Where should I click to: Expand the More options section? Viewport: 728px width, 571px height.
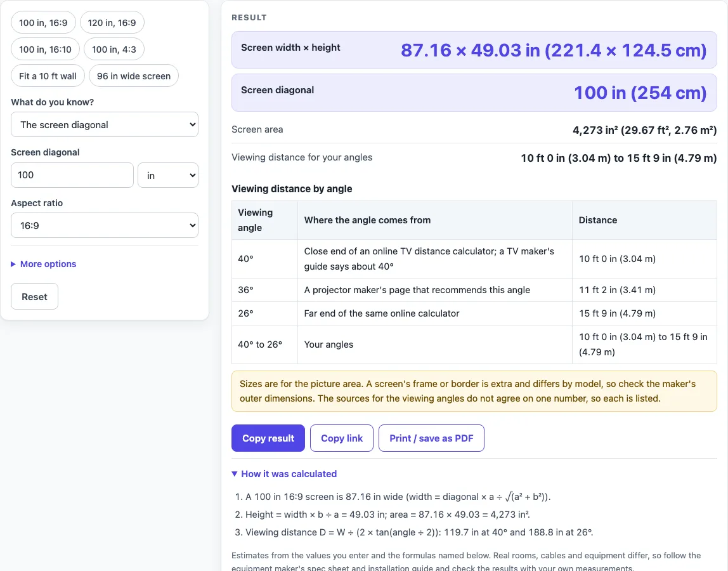point(44,264)
